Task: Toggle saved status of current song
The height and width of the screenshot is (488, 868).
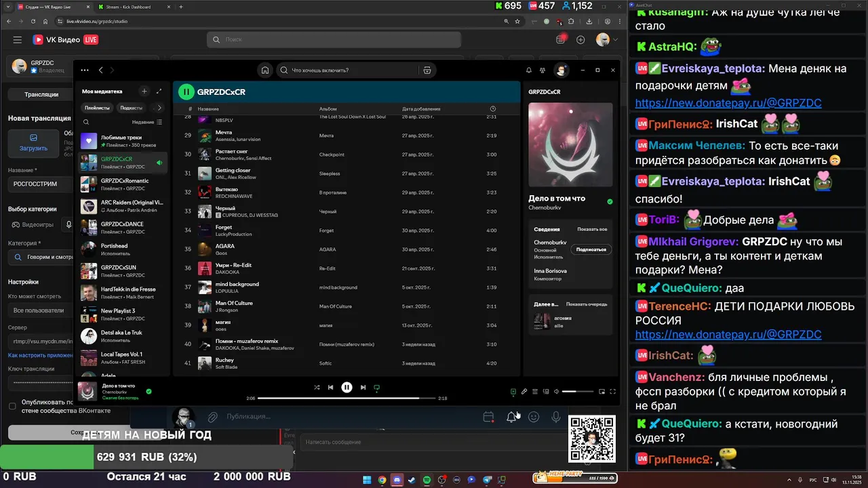Action: [x=149, y=391]
